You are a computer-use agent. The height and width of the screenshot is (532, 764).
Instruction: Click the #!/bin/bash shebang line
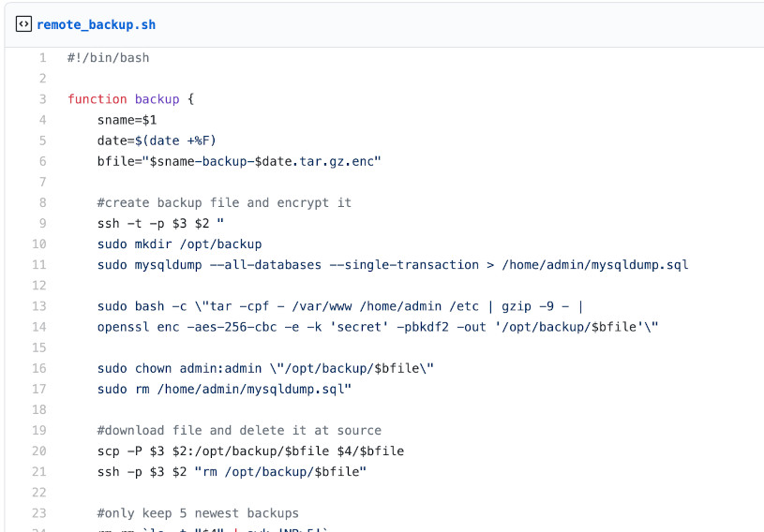coord(108,58)
